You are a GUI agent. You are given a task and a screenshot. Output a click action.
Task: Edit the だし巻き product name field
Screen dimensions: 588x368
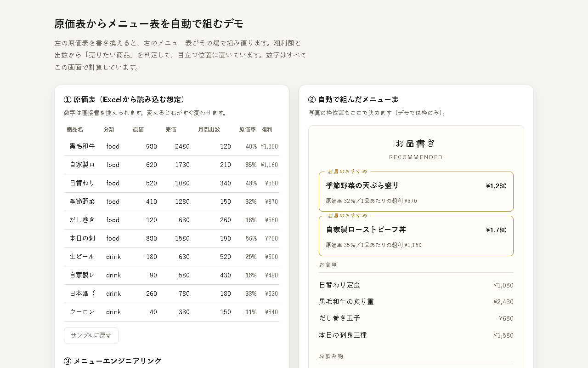[x=82, y=220]
